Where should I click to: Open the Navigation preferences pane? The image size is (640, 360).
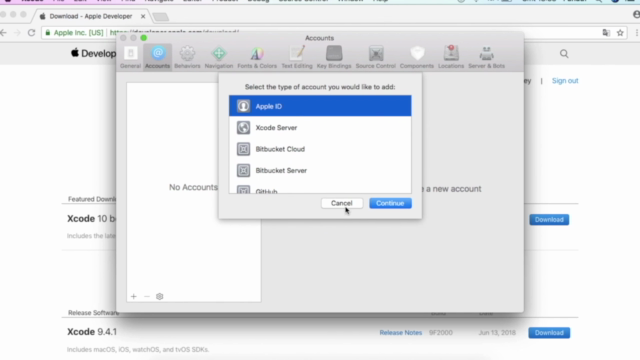(219, 57)
